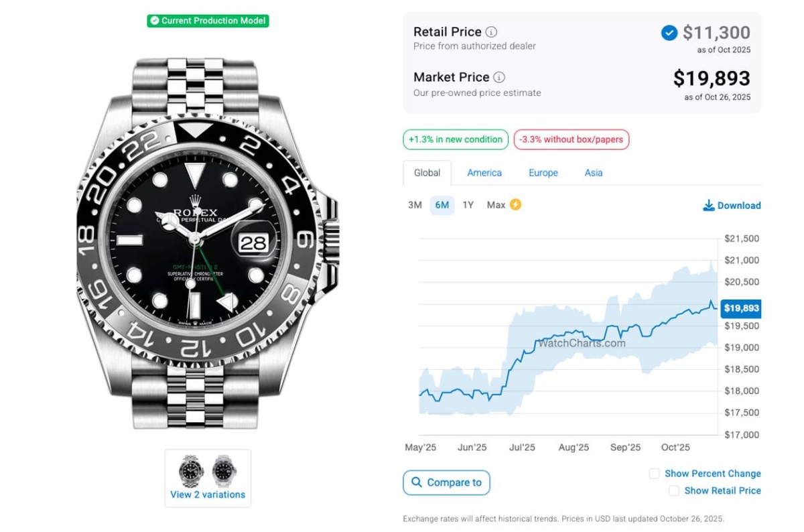This screenshot has height=532, width=804.
Task: Enable the Show Percent Change checkbox
Action: pos(655,474)
